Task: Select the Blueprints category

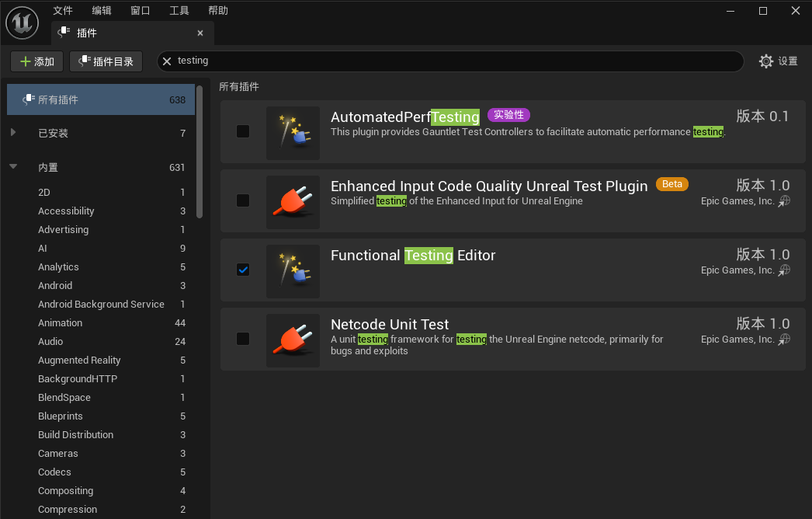Action: 101,416
